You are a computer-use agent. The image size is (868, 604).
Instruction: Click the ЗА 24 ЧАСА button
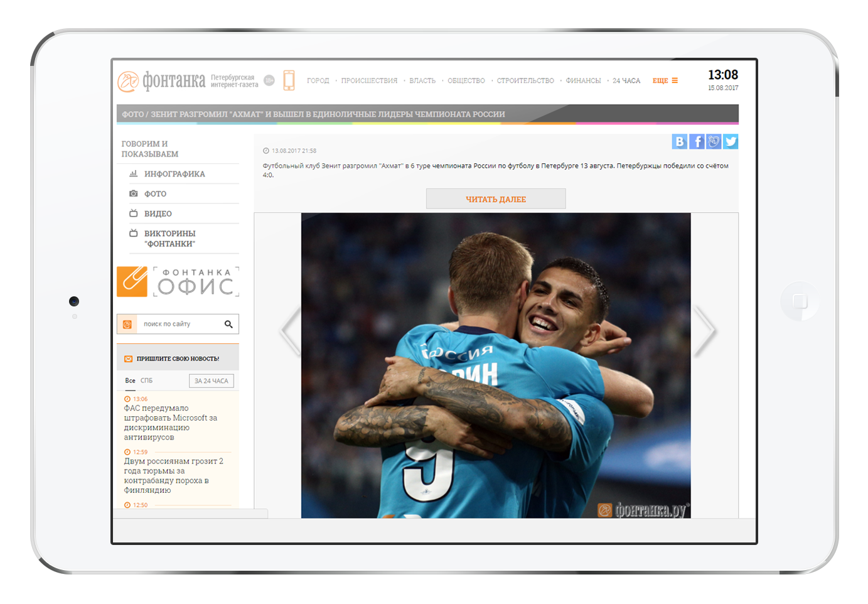pyautogui.click(x=212, y=380)
